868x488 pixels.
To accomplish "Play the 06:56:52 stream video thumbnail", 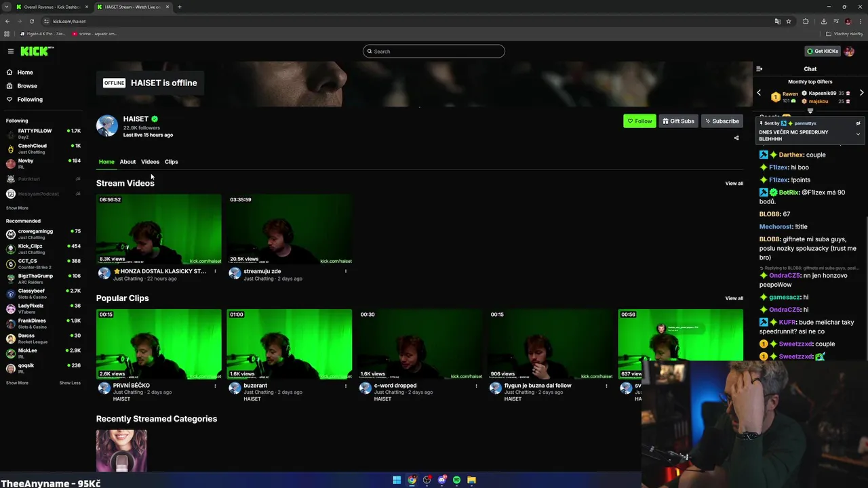I will point(159,230).
